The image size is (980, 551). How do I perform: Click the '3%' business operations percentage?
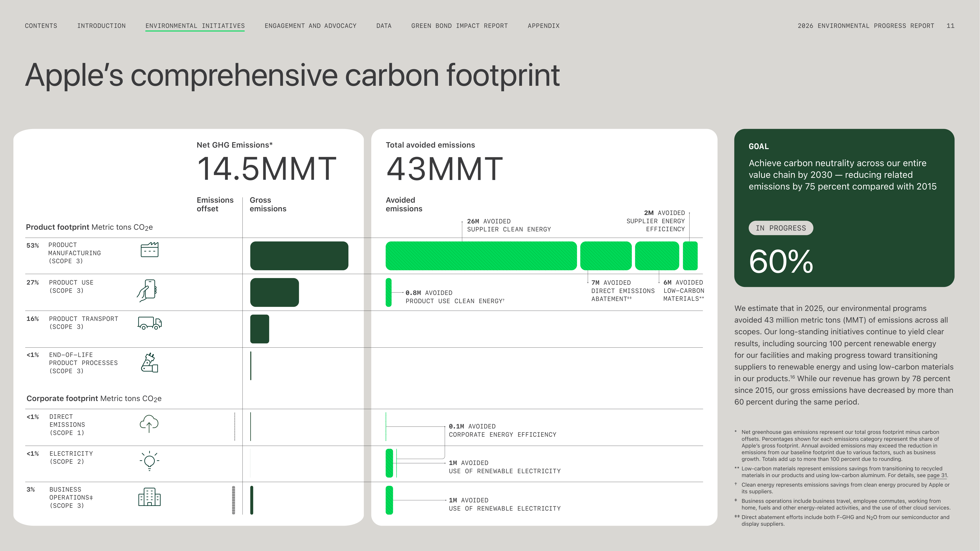[x=31, y=489]
